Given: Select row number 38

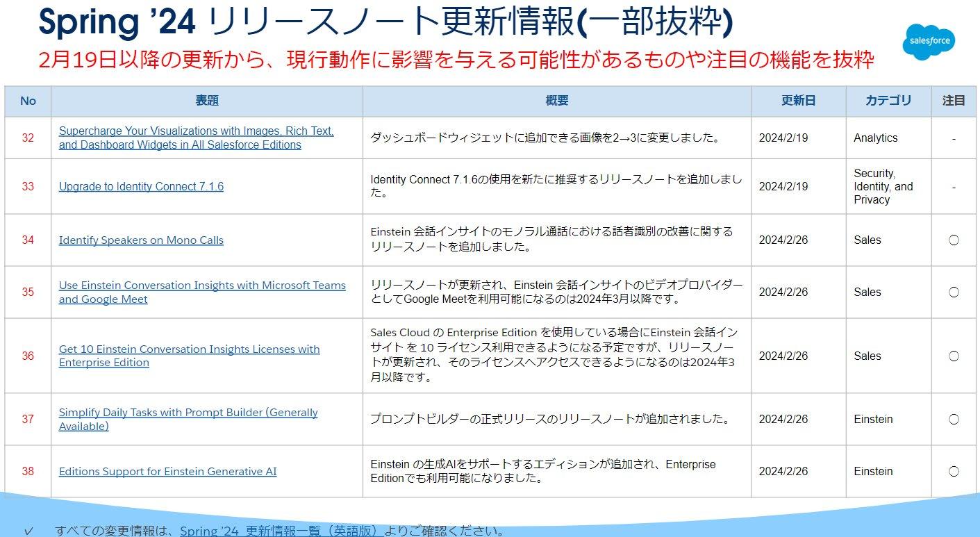Looking at the screenshot, I should pos(28,471).
